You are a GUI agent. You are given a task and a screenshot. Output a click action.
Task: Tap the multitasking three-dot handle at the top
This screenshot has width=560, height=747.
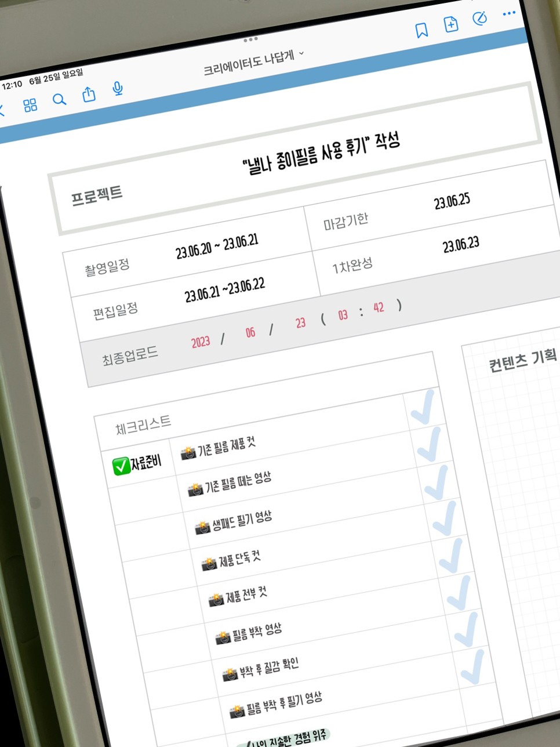point(251,40)
